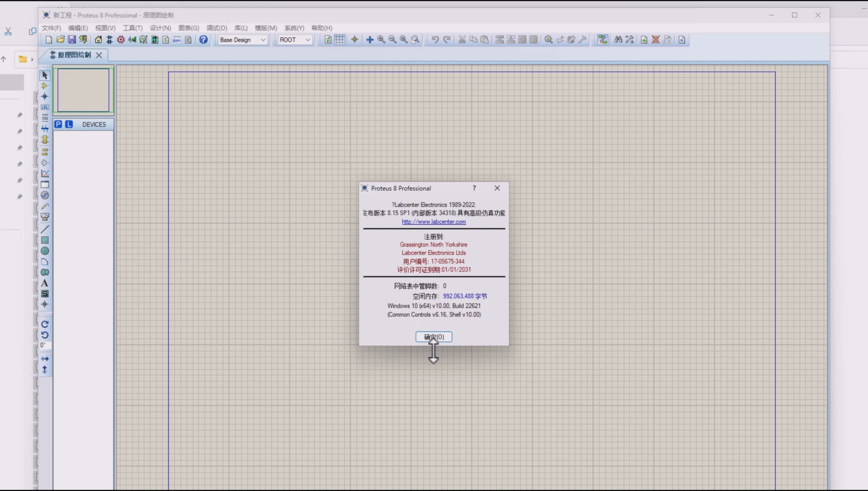Open the Home Page toolbar icon
The image size is (868, 491).
coord(98,39)
